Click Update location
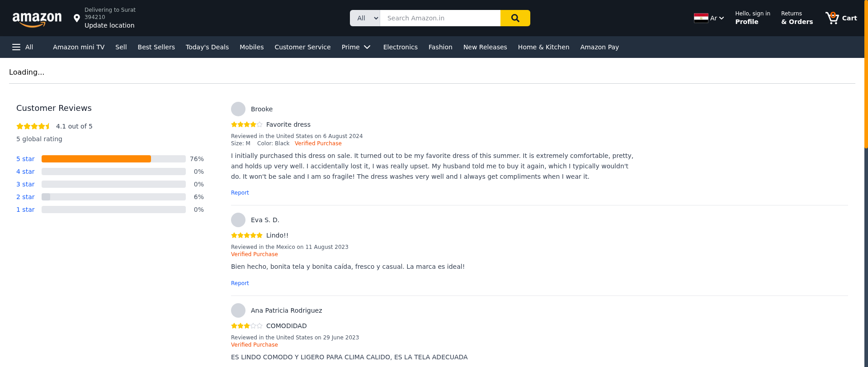Viewport: 868px width, 367px height. click(x=109, y=25)
